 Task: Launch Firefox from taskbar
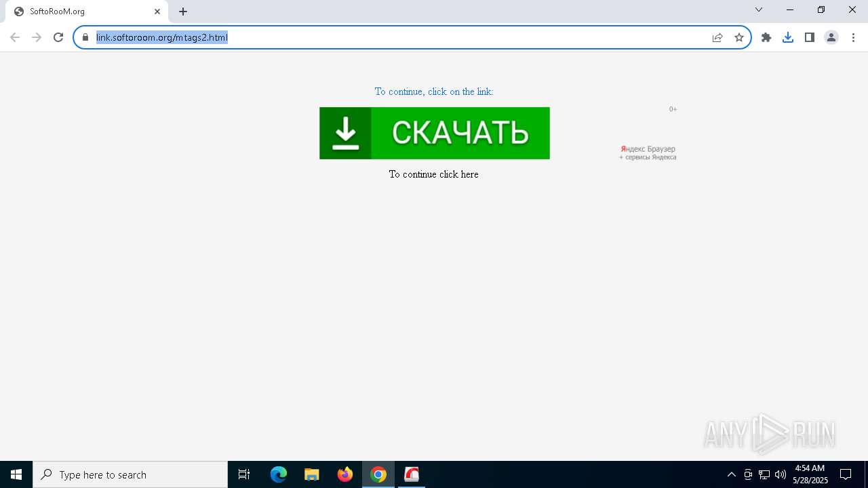click(x=345, y=474)
